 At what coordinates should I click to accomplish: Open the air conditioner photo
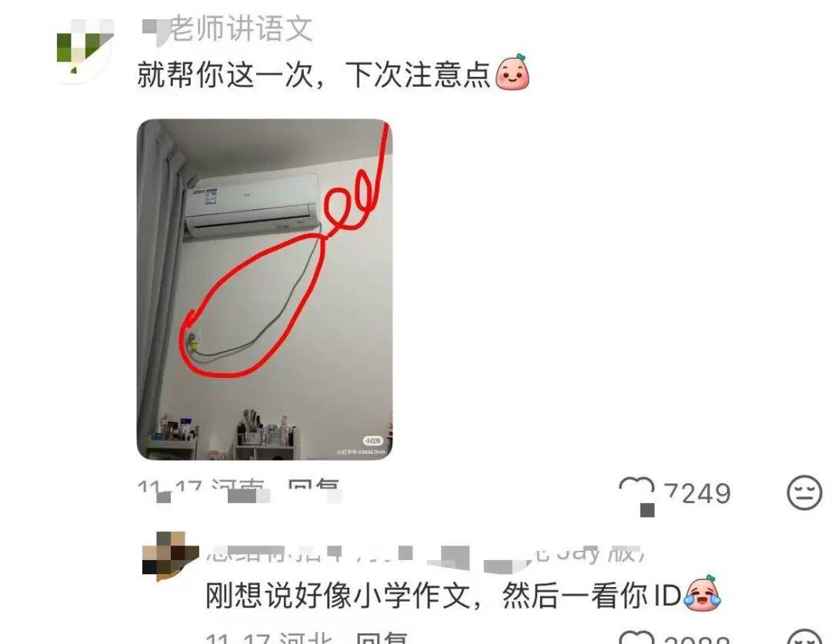click(265, 289)
